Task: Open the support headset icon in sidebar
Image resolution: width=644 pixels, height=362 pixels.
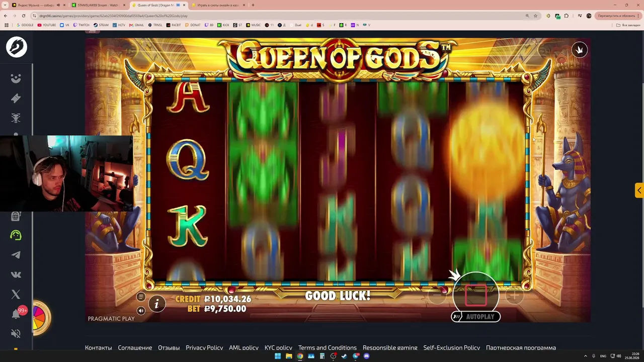Action: (x=16, y=235)
